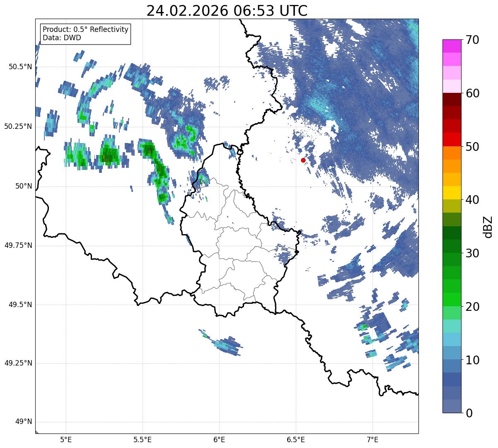Click the 49.5°N latitude label

20,305
